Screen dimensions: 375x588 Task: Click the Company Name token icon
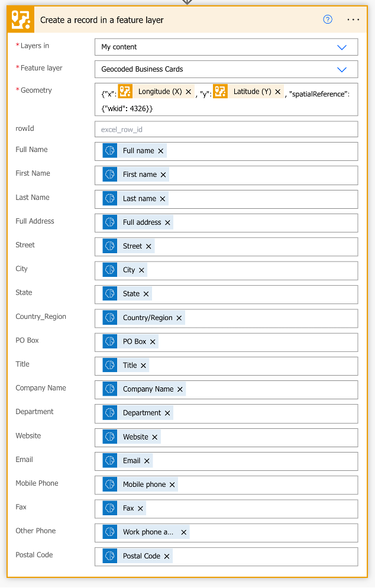110,389
